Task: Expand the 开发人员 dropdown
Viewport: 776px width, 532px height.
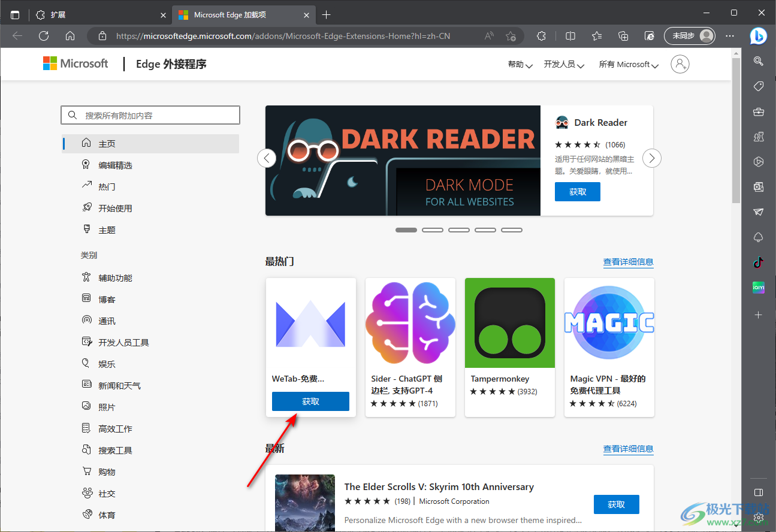Action: tap(564, 65)
